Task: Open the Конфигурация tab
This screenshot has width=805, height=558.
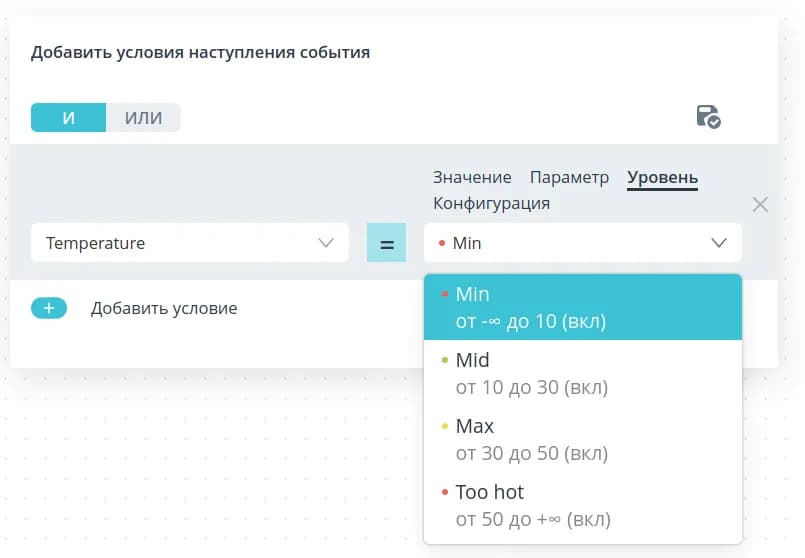Action: tap(491, 203)
